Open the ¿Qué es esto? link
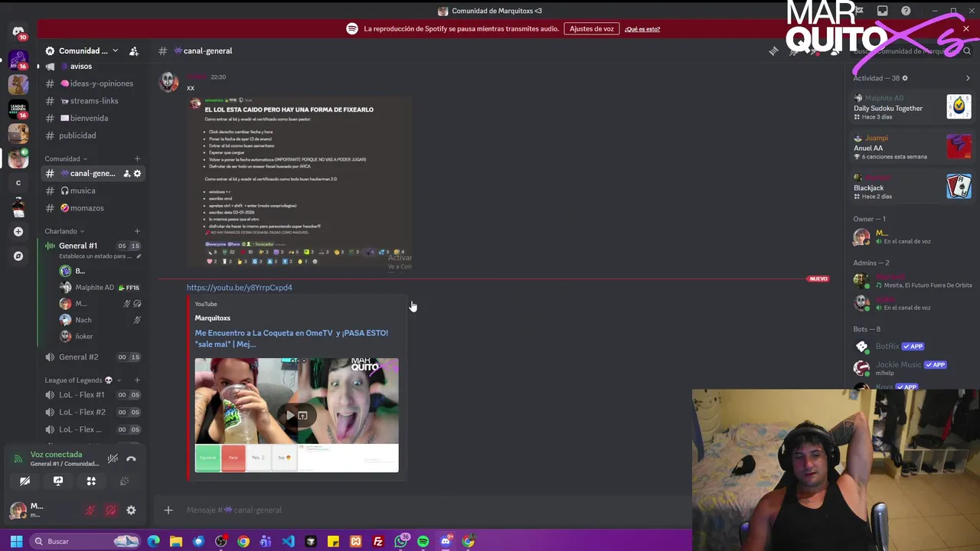 point(642,29)
